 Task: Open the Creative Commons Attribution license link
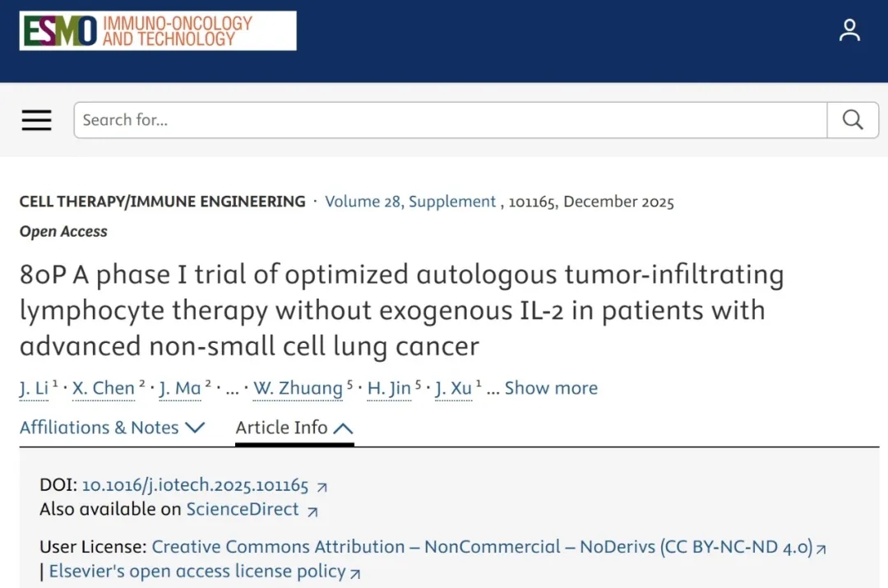[482, 547]
